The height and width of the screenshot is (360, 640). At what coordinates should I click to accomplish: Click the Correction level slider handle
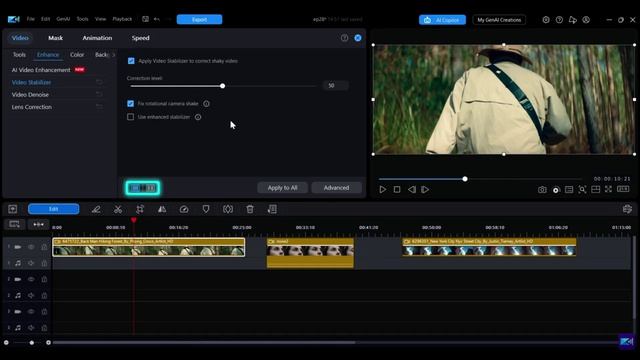(x=222, y=86)
